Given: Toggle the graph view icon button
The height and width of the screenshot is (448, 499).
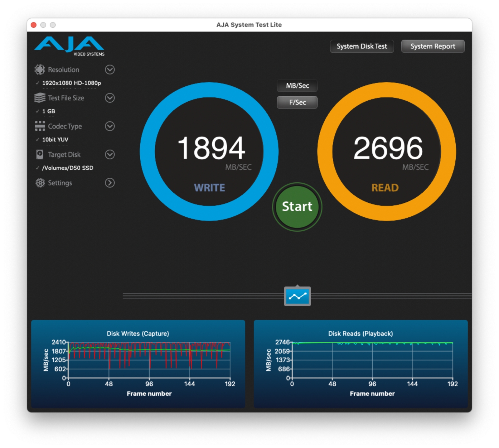Looking at the screenshot, I should coord(297,296).
